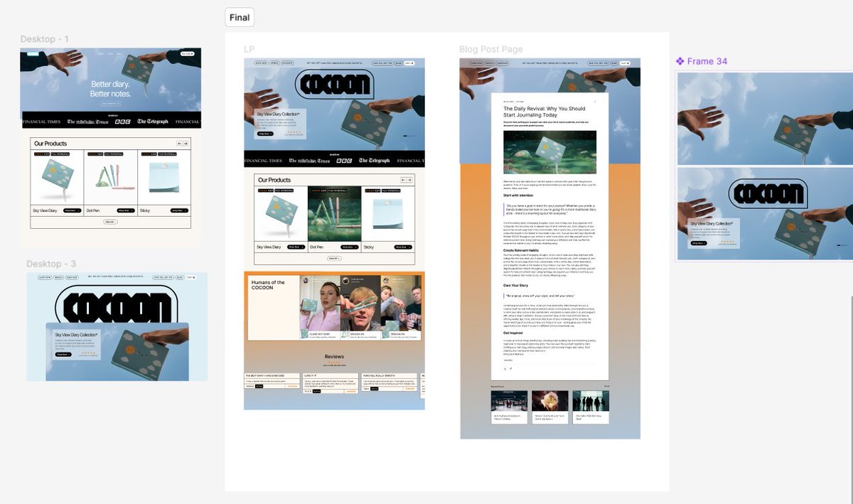Click the BBC logo in Desktop - 1 press bar
This screenshot has width=853, height=504.
(124, 122)
